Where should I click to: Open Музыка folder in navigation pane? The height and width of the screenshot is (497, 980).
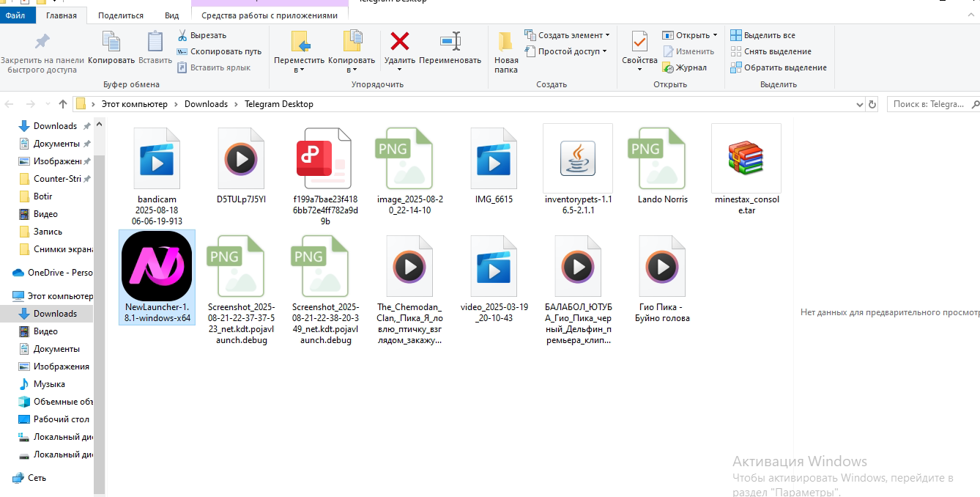[49, 384]
